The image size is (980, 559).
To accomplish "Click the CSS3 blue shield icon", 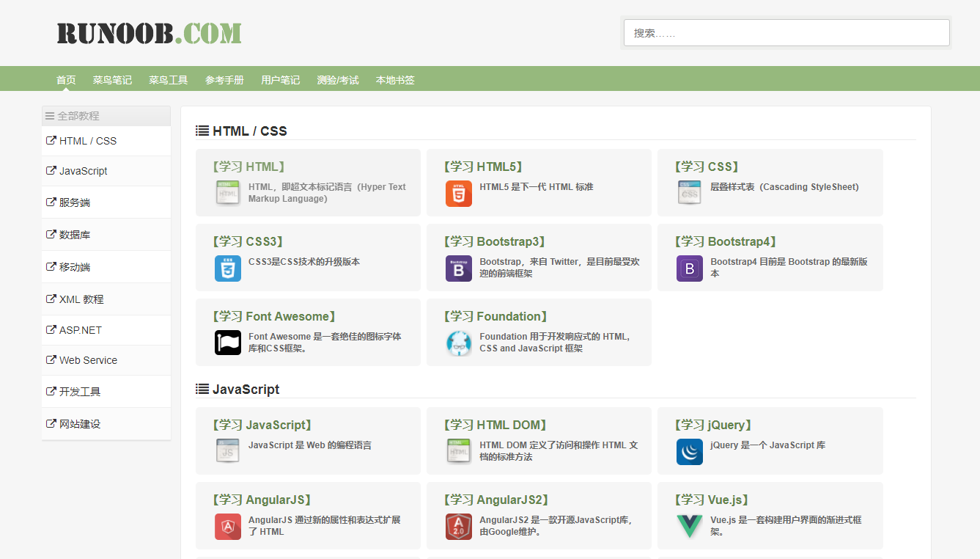I will [227, 268].
